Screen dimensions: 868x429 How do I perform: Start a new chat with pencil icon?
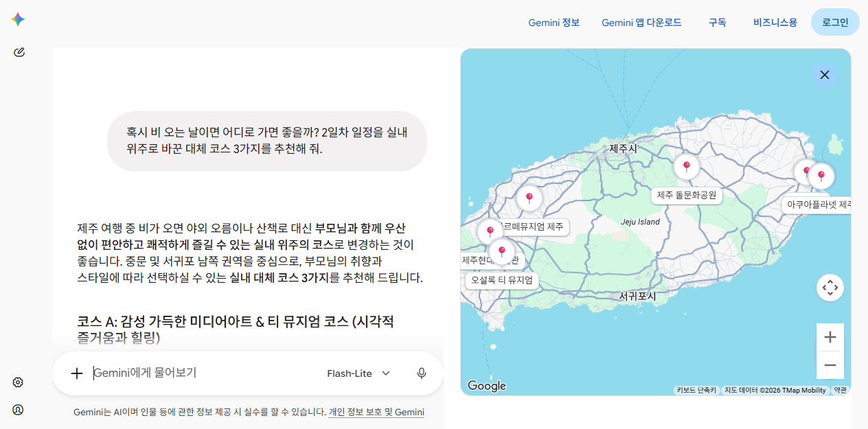tap(19, 52)
